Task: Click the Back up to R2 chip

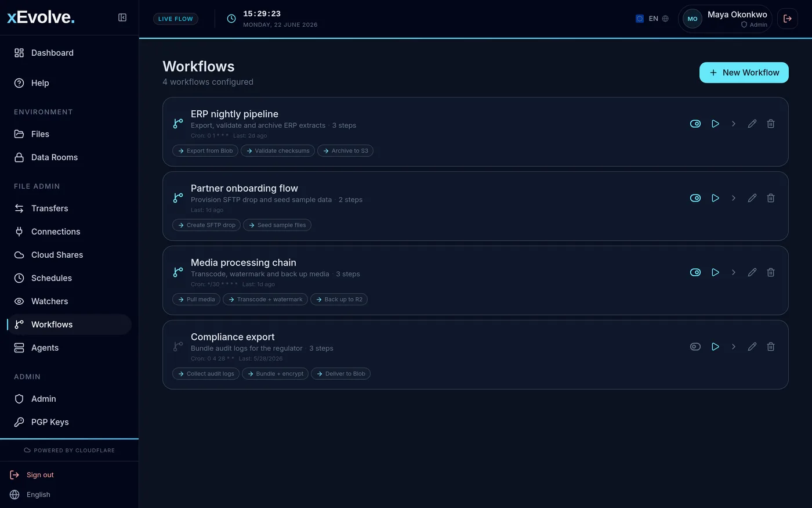Action: tap(339, 300)
